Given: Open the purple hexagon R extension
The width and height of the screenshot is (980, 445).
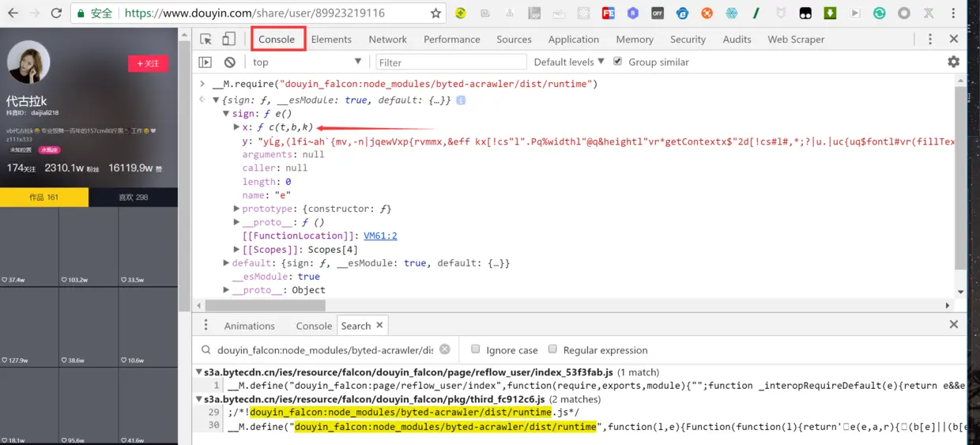Looking at the screenshot, I should (x=633, y=13).
